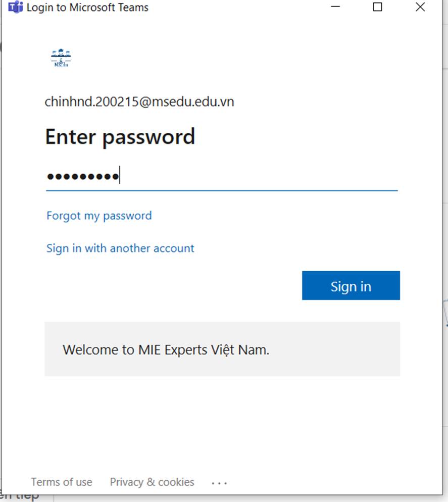
Task: Open the Terms of use link
Action: [x=62, y=482]
